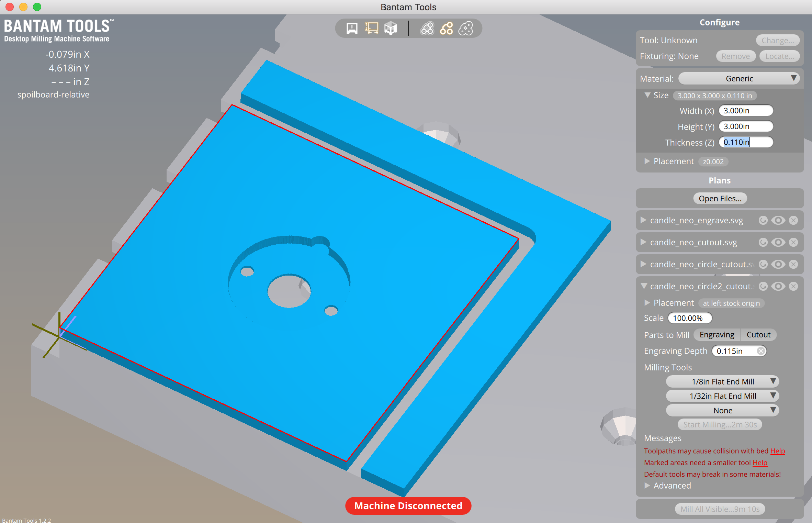Select the Cutout parts-to-mill option

tap(758, 335)
